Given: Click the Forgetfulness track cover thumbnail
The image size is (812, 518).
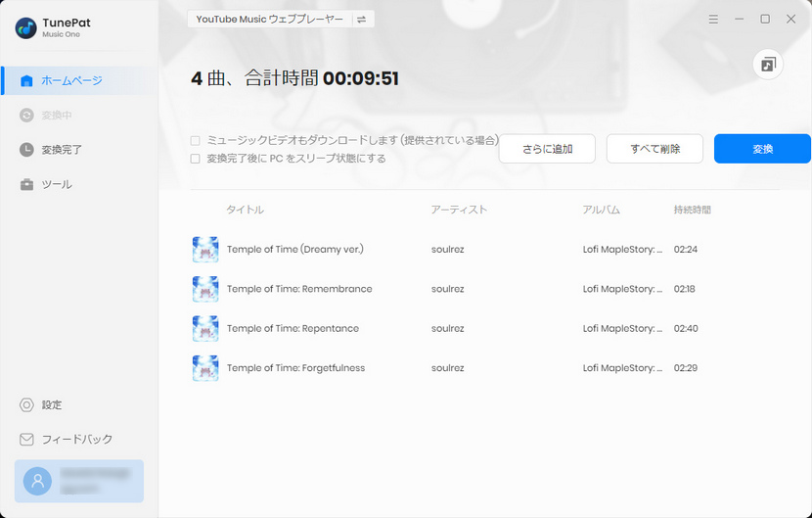Looking at the screenshot, I should (205, 368).
